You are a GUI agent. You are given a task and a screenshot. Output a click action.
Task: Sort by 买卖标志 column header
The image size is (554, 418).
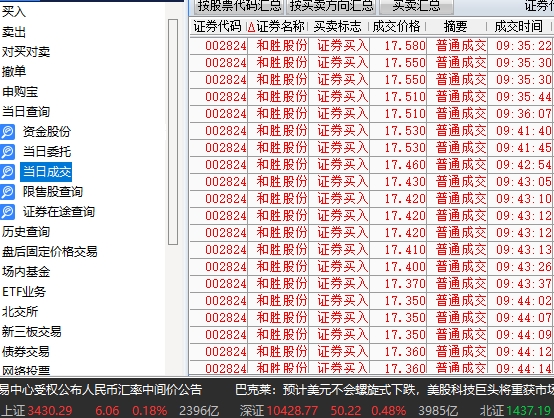click(x=337, y=27)
